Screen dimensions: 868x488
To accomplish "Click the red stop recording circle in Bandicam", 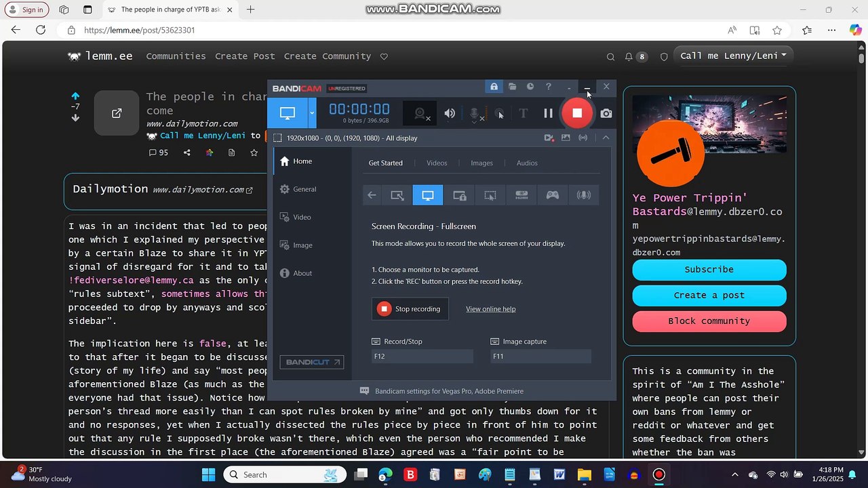I will [576, 113].
